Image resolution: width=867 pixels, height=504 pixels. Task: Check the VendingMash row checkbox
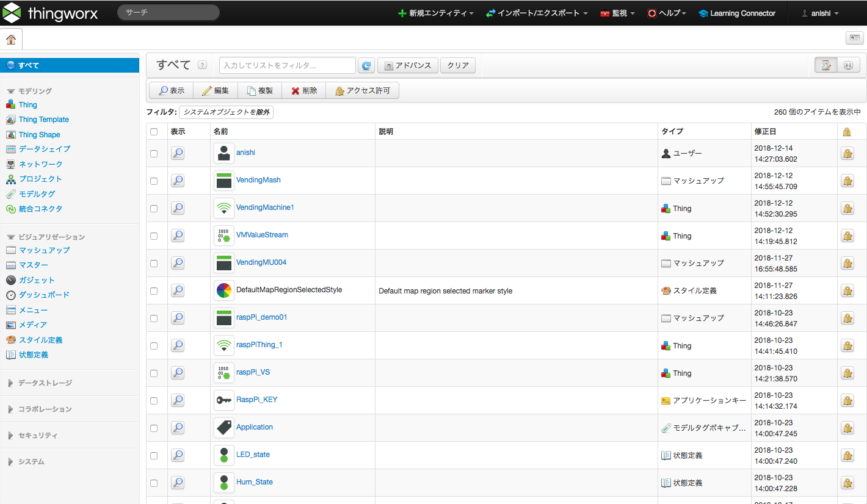pos(154,181)
